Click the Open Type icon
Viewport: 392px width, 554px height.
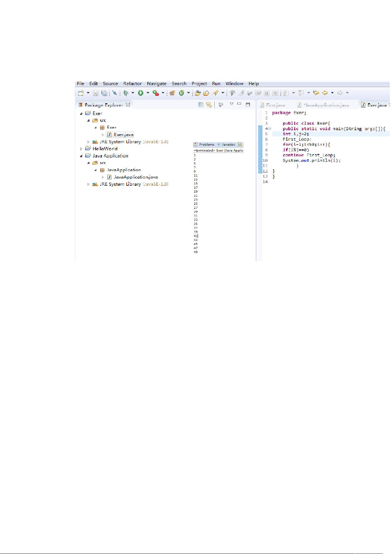point(198,93)
